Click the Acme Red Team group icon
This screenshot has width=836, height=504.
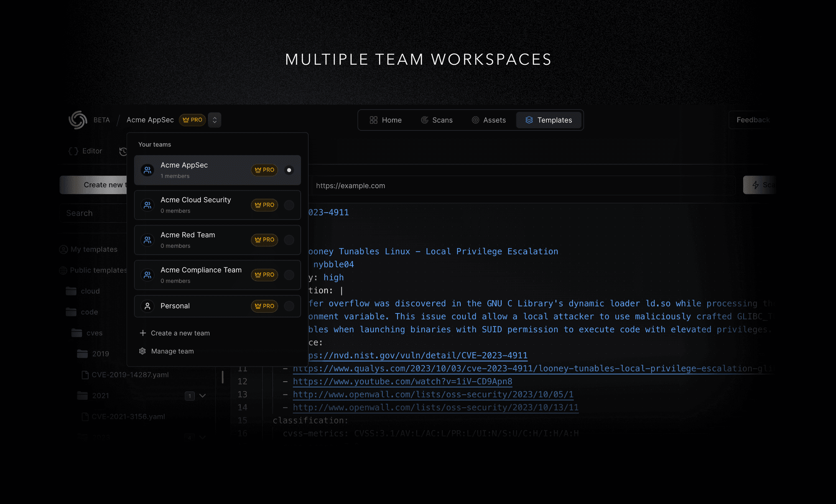tap(148, 240)
